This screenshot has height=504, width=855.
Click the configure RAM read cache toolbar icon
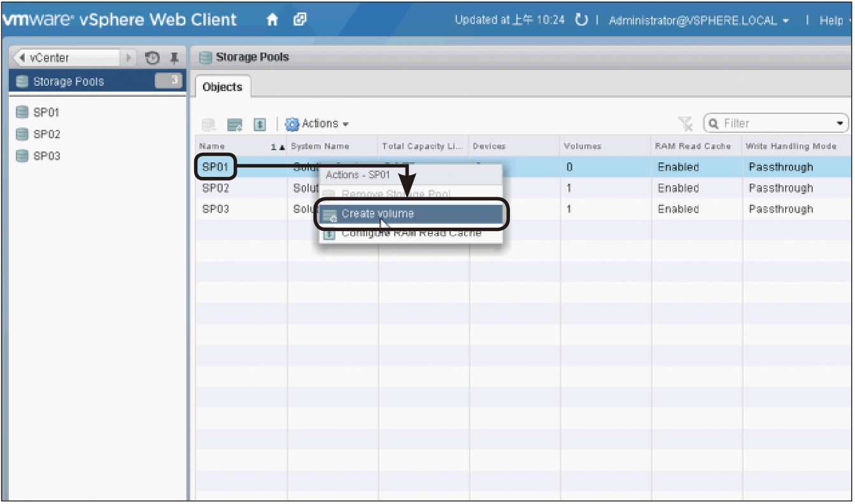[260, 124]
